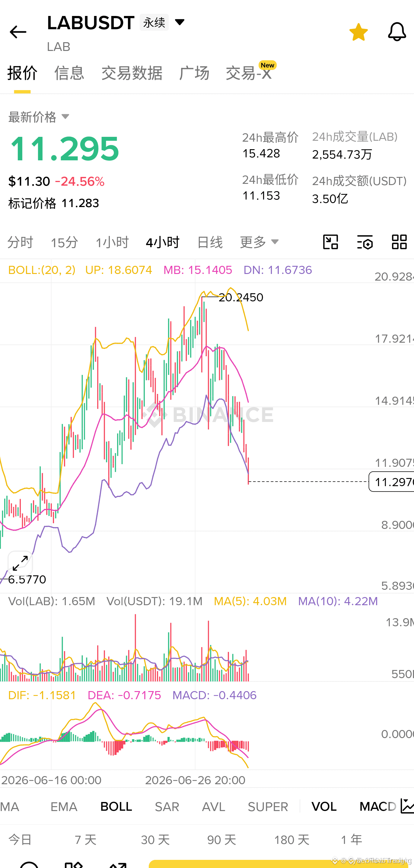
Task: Show 30 天 price change range
Action: coord(155,840)
